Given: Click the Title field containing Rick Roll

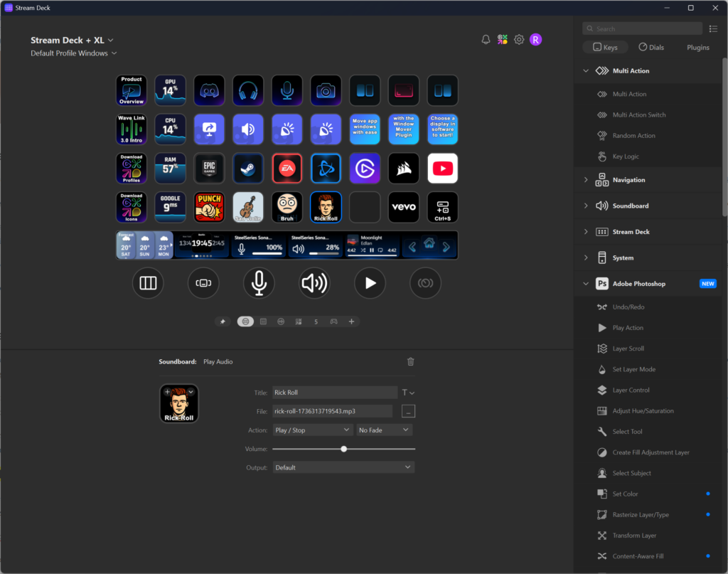Looking at the screenshot, I should pyautogui.click(x=335, y=393).
